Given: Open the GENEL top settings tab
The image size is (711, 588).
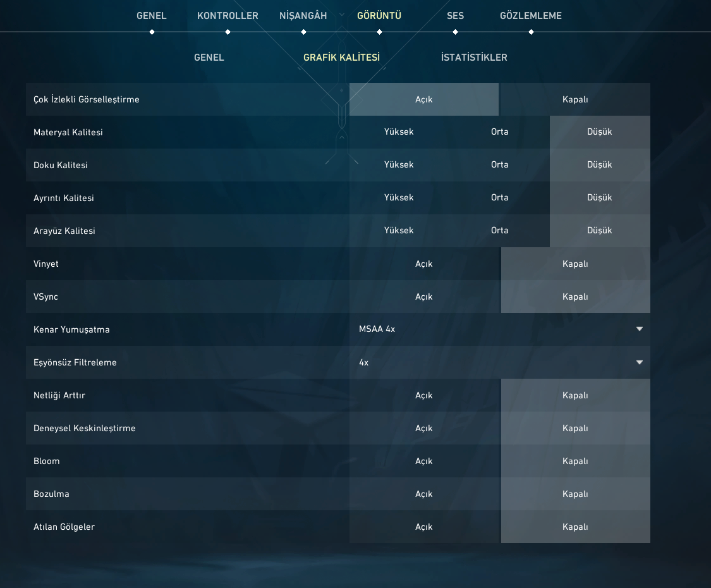Looking at the screenshot, I should (x=152, y=16).
